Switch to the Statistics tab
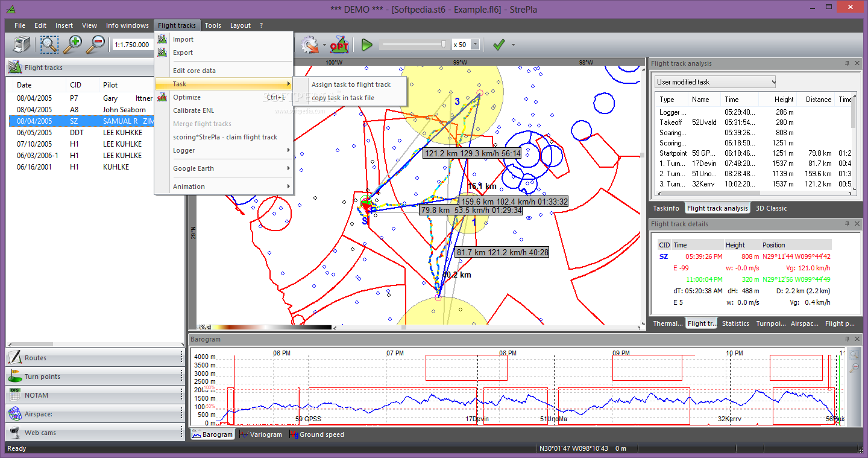This screenshot has width=868, height=458. coord(735,323)
